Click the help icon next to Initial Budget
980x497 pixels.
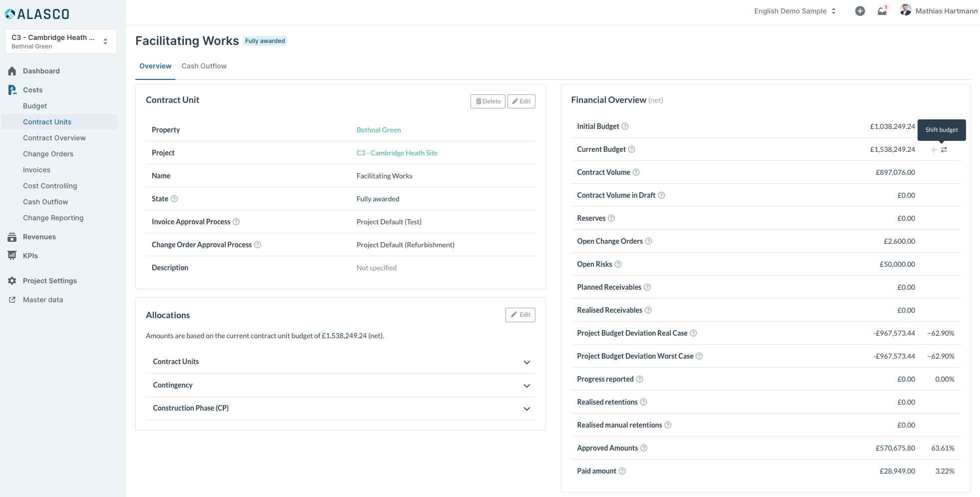625,127
